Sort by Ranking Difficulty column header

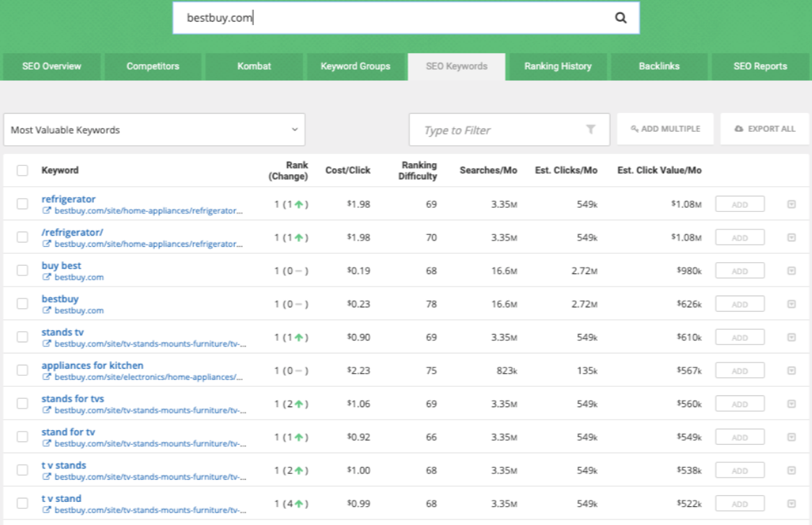418,171
